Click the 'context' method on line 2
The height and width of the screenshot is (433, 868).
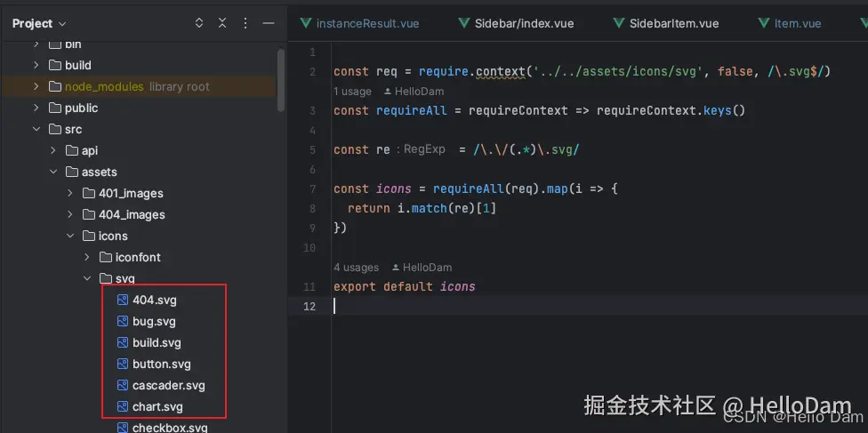coord(501,71)
